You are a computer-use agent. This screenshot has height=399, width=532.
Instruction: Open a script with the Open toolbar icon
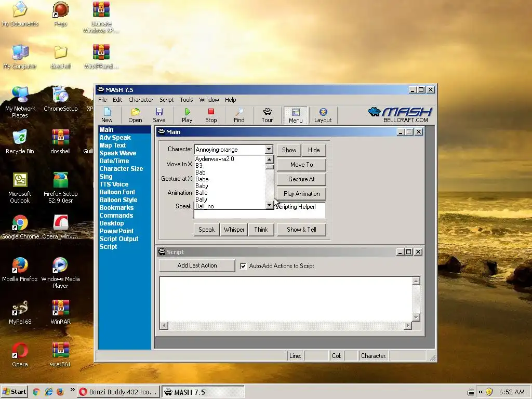pyautogui.click(x=135, y=115)
